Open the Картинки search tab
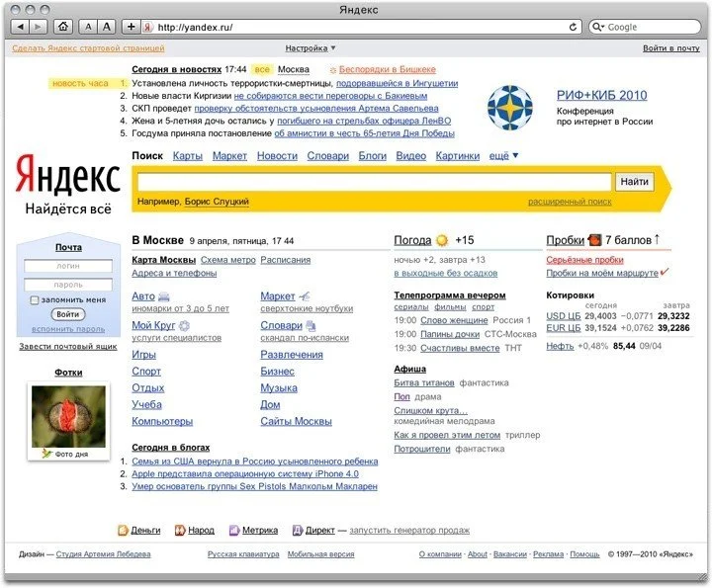712x588 pixels. pyautogui.click(x=458, y=155)
